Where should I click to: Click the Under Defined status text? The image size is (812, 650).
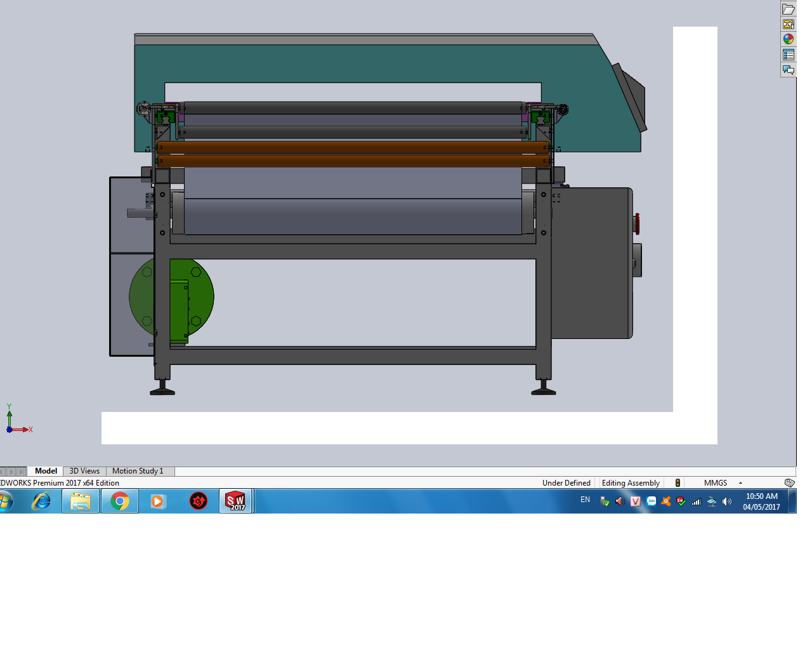point(566,483)
